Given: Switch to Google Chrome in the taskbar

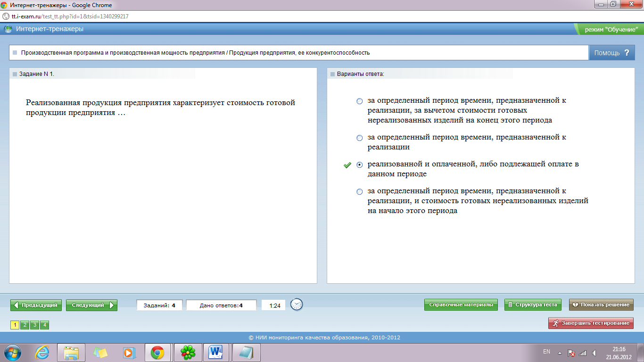Looking at the screenshot, I should click(x=157, y=353).
